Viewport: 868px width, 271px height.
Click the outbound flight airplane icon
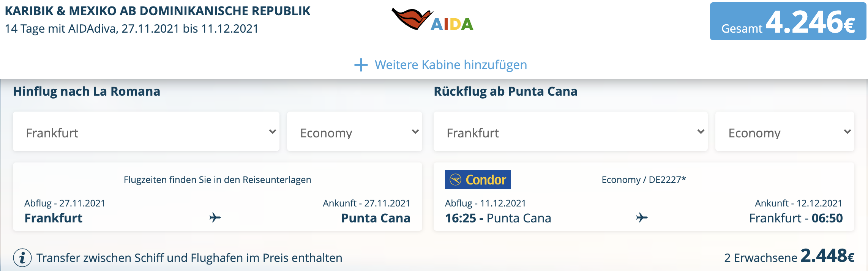215,217
